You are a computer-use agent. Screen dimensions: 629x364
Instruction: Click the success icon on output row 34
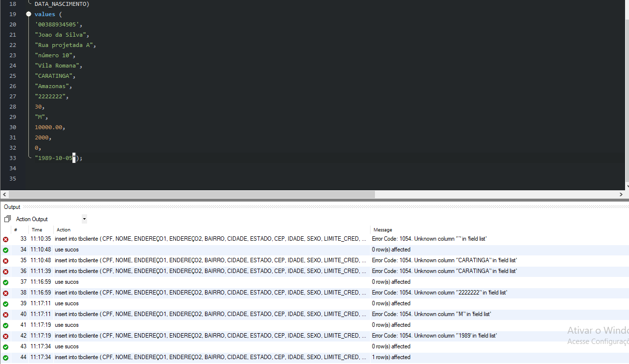pyautogui.click(x=5, y=250)
